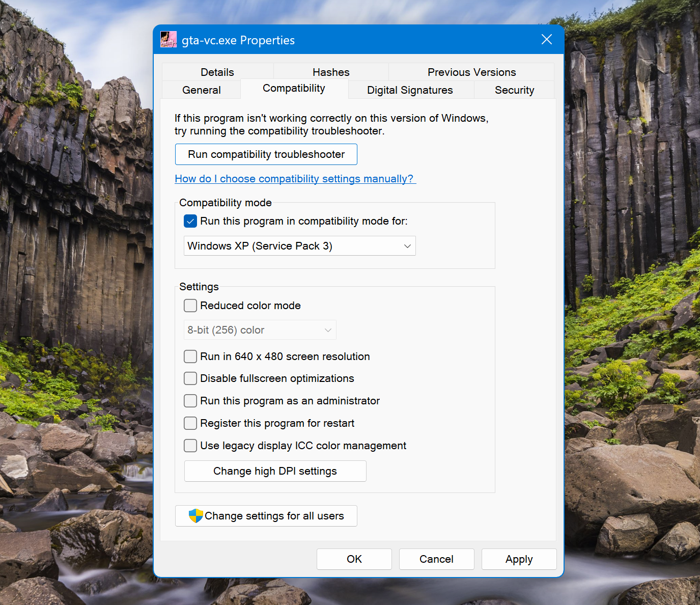
Task: Go to the General tab
Action: tap(202, 90)
